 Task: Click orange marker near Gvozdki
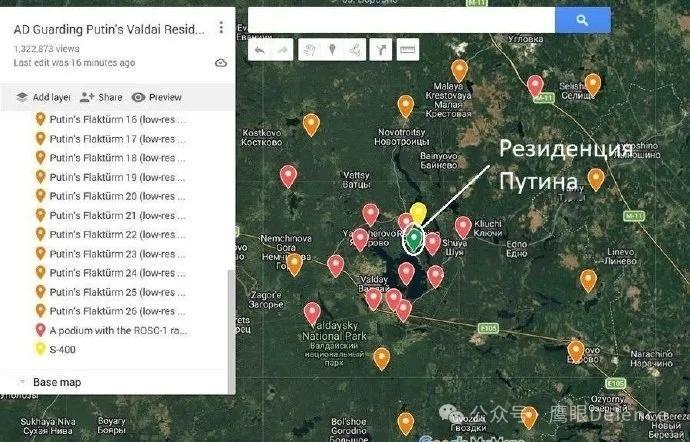(529, 417)
